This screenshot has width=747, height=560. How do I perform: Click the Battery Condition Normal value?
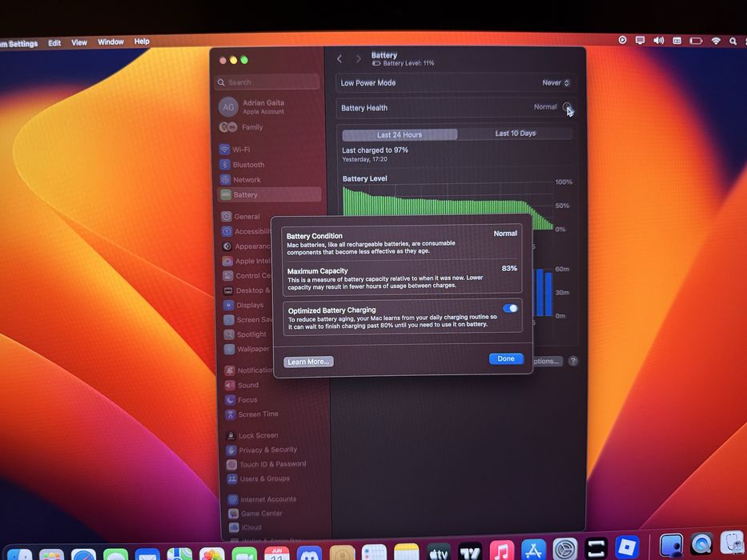pos(505,234)
